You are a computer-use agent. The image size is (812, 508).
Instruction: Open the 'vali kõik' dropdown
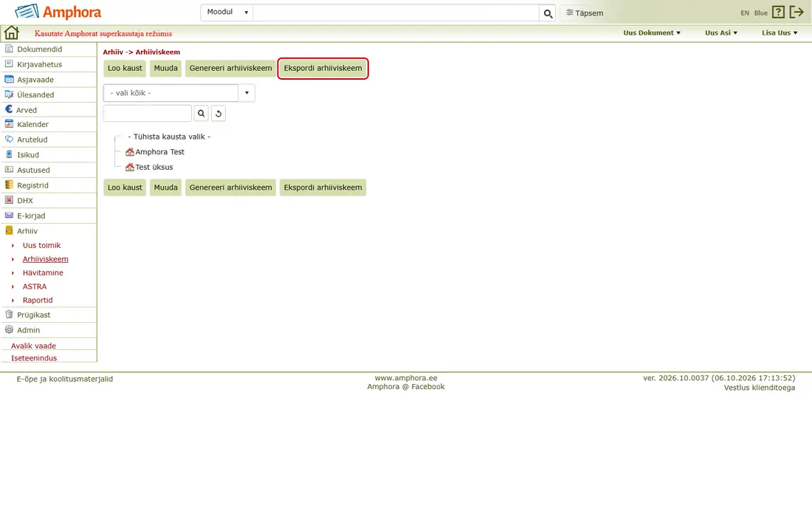(x=179, y=93)
